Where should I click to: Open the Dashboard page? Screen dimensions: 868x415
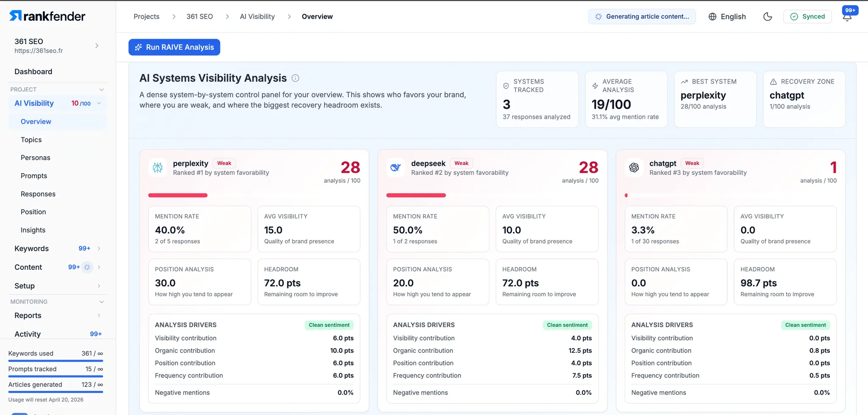click(x=33, y=72)
